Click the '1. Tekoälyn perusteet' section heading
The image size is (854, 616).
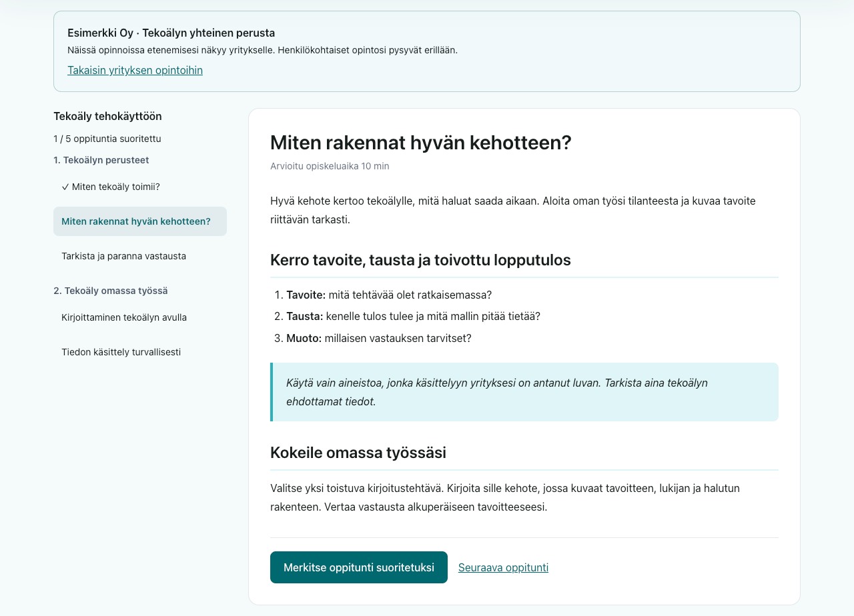[101, 160]
